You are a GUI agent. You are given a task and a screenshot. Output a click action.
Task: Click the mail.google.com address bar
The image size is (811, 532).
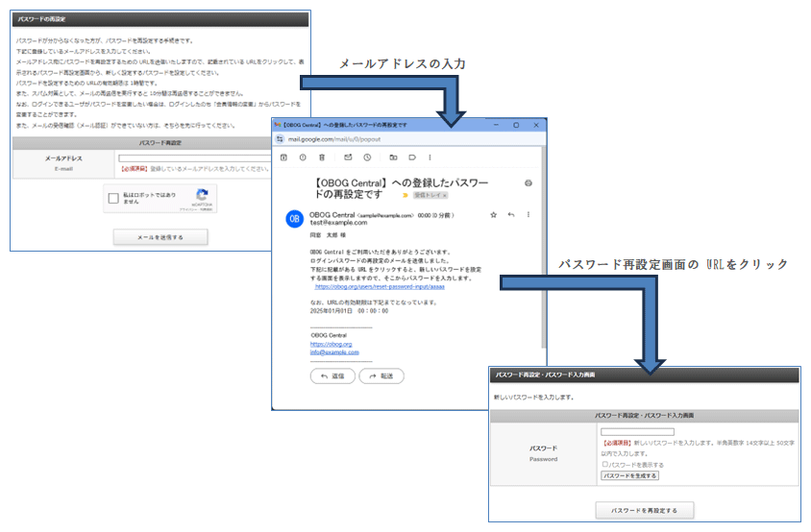[334, 139]
